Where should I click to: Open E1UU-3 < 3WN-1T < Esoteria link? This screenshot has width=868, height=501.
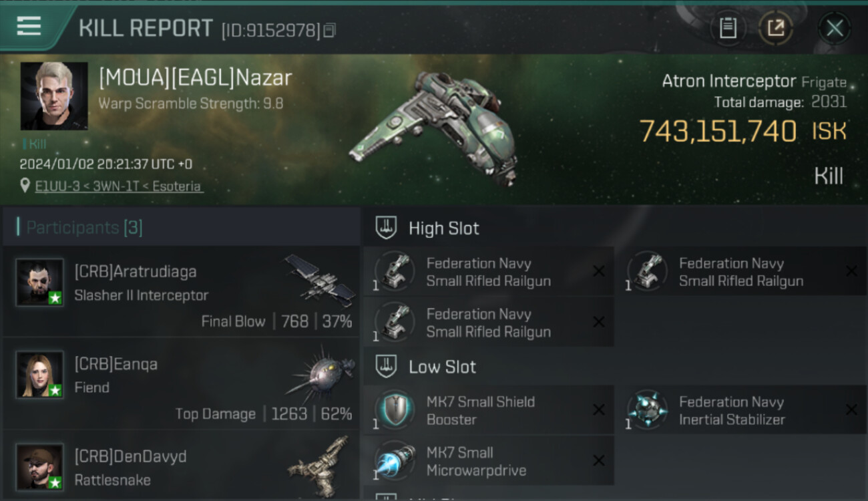[119, 186]
